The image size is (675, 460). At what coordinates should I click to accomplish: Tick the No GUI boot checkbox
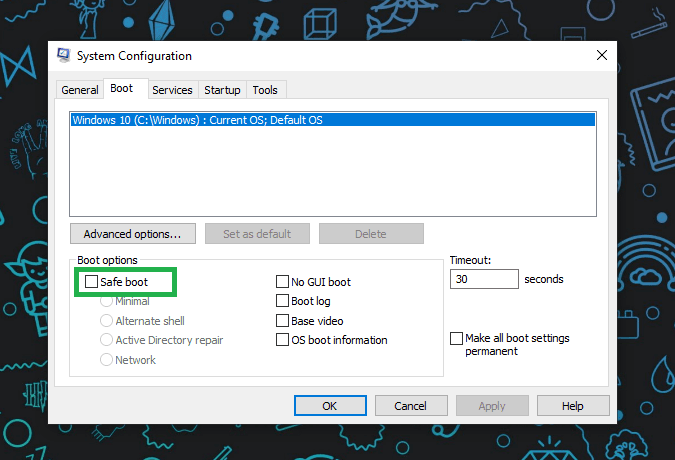(x=282, y=281)
